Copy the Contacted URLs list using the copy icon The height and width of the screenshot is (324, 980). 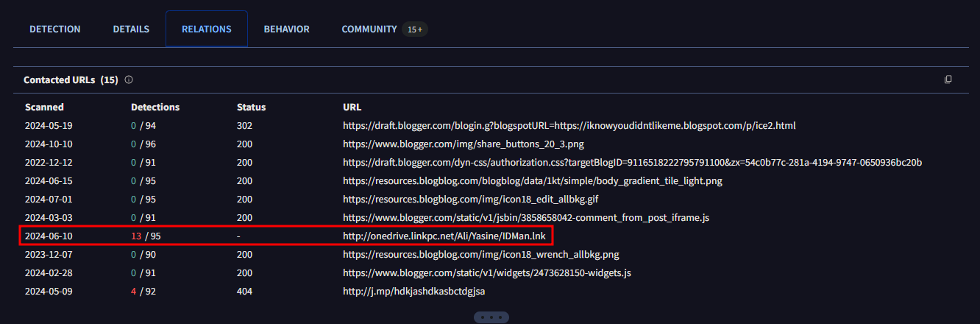pyautogui.click(x=948, y=80)
